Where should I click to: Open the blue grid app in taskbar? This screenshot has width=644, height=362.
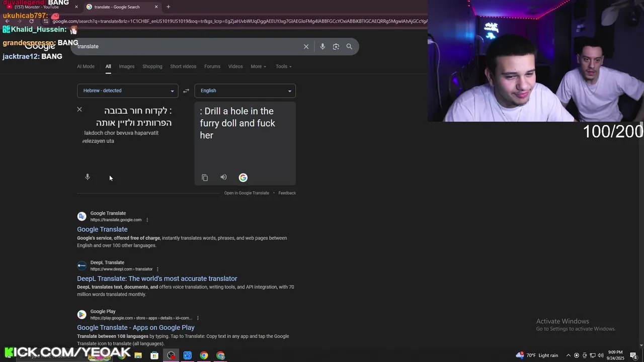(x=188, y=355)
